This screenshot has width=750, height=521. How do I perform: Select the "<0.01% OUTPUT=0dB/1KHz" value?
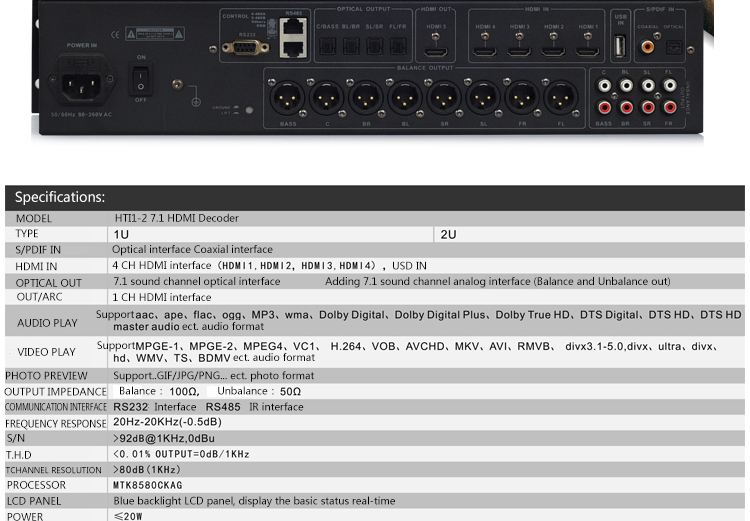tap(181, 454)
